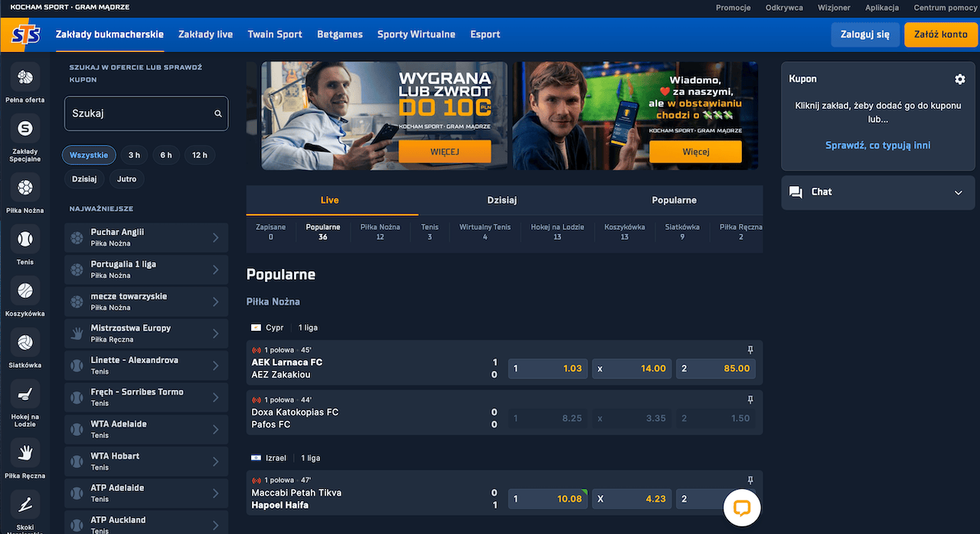This screenshot has width=980, height=534.
Task: Filter live events by Zapisane
Action: (x=271, y=232)
